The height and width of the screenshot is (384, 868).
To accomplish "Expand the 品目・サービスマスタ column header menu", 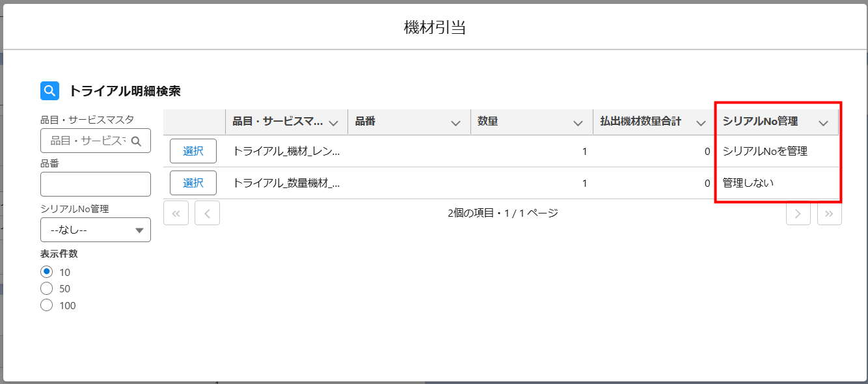I will 334,122.
